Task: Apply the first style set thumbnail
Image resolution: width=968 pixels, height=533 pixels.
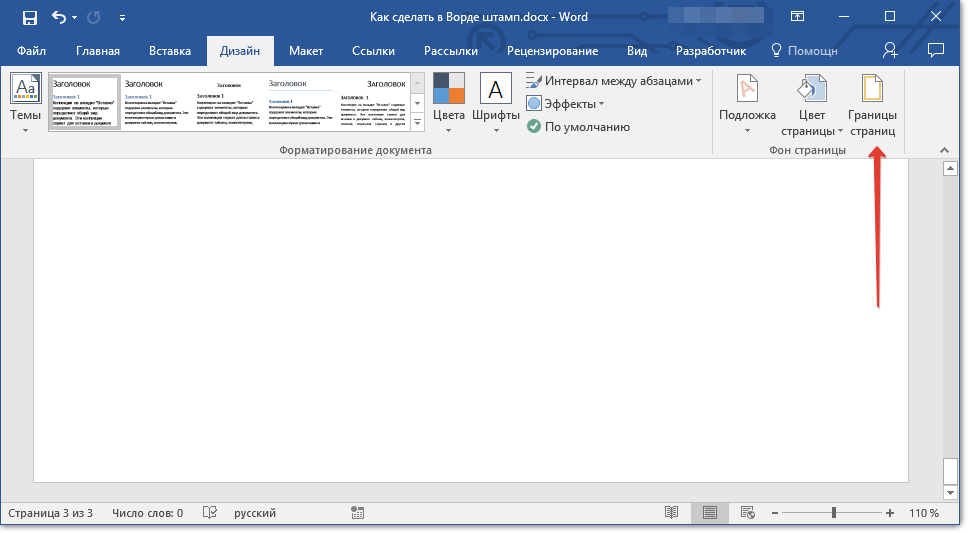Action: click(84, 101)
